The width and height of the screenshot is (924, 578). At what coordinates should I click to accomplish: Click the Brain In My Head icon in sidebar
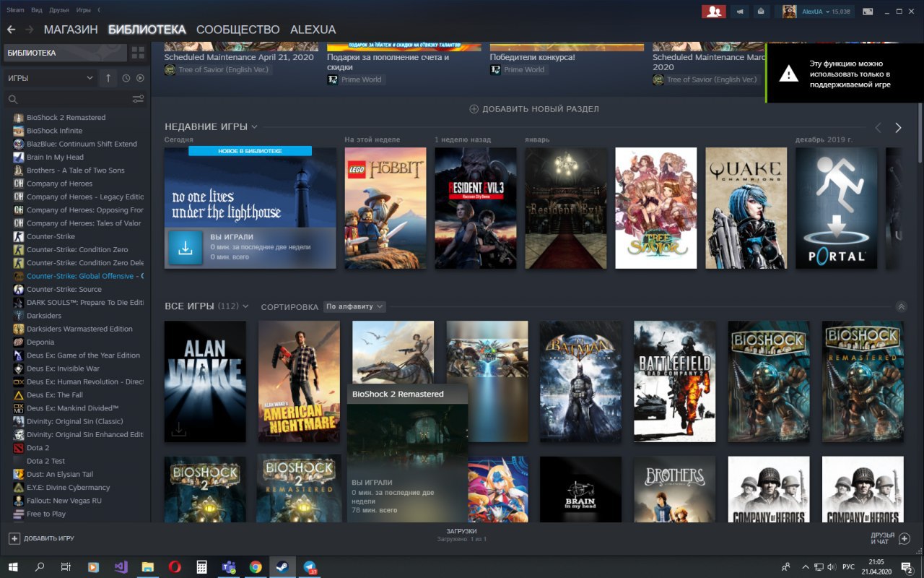tap(19, 157)
